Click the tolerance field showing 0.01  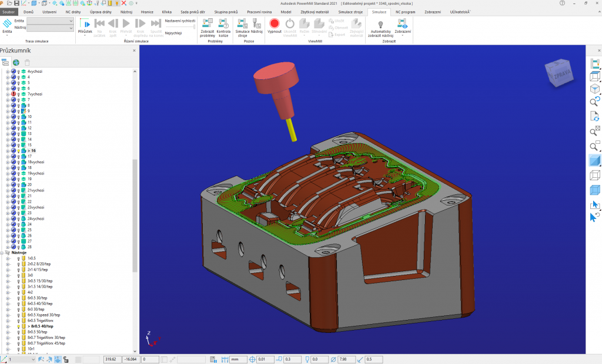pyautogui.click(x=265, y=359)
